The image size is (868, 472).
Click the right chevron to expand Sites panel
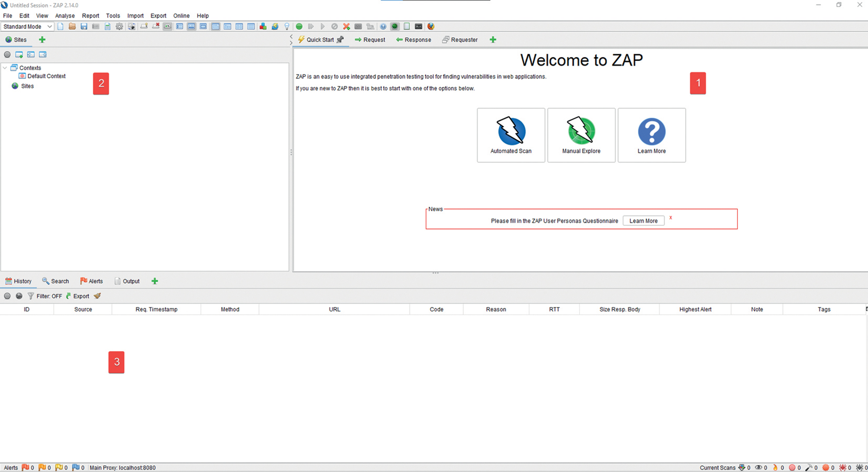[x=291, y=43]
